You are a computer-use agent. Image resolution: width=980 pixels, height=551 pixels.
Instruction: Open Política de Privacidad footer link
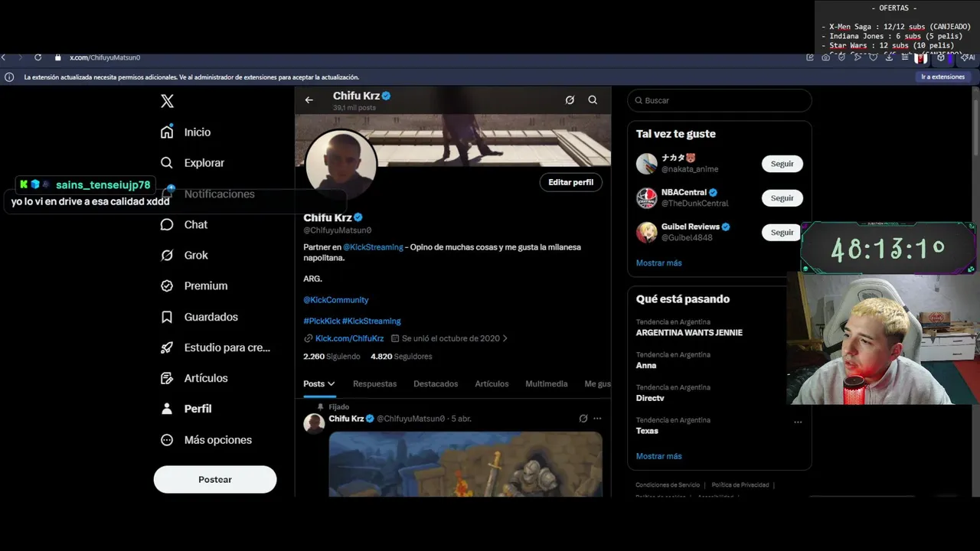(740, 485)
